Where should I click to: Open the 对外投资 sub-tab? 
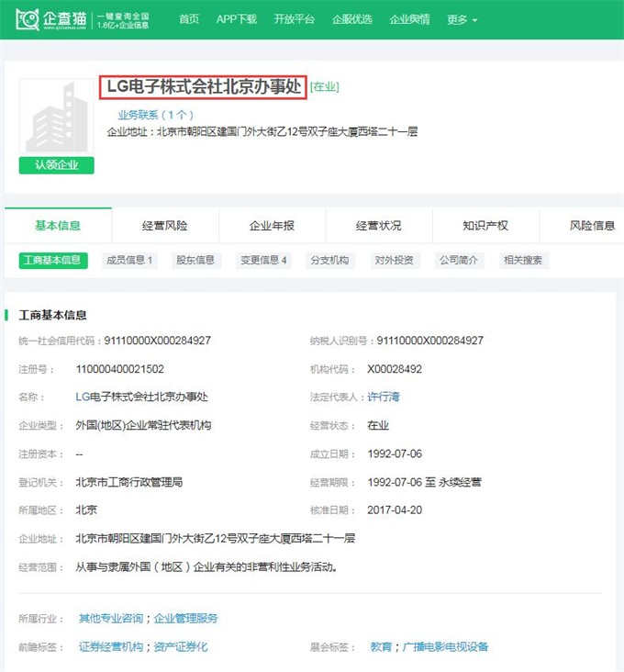[x=394, y=260]
